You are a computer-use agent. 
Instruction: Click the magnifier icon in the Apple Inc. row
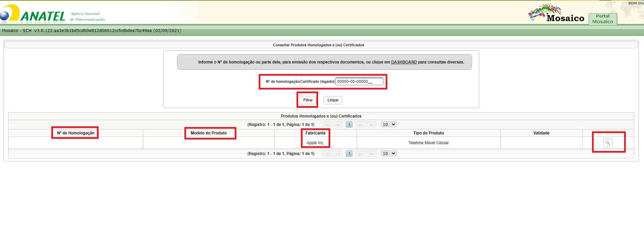click(x=607, y=143)
